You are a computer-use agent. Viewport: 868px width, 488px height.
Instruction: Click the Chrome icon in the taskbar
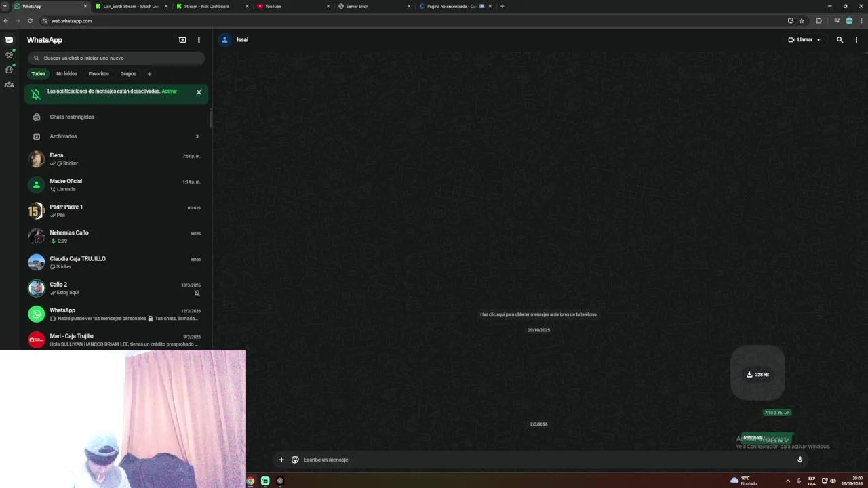[x=250, y=481]
